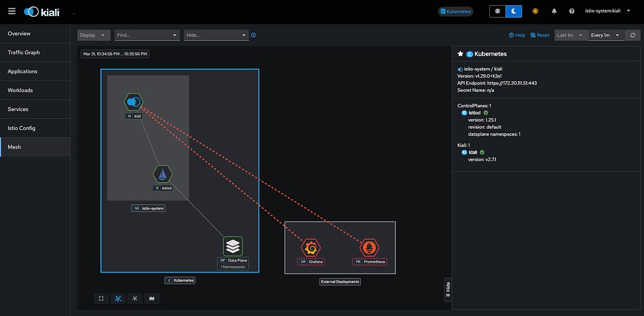Click the fit-to-screen graph button

point(101,298)
